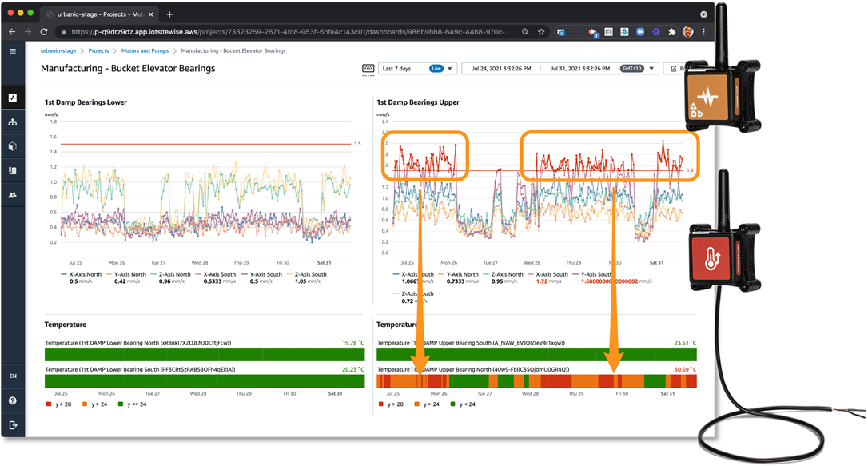The width and height of the screenshot is (868, 466).
Task: Toggle Y-Axis North legend in Lower chart
Action: click(126, 274)
